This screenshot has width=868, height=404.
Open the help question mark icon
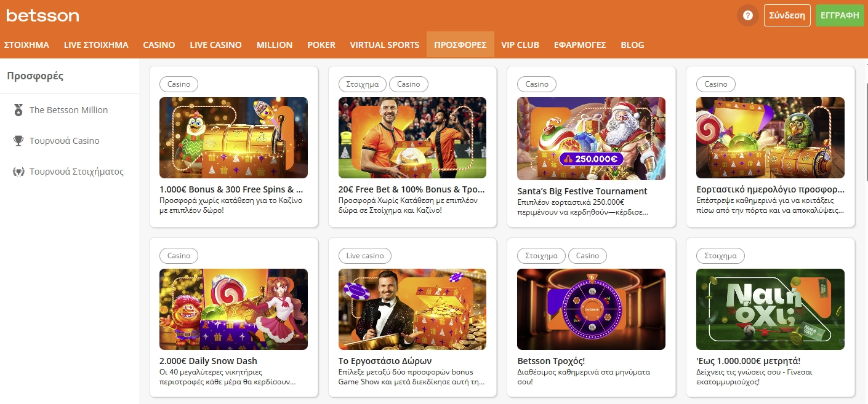point(747,15)
